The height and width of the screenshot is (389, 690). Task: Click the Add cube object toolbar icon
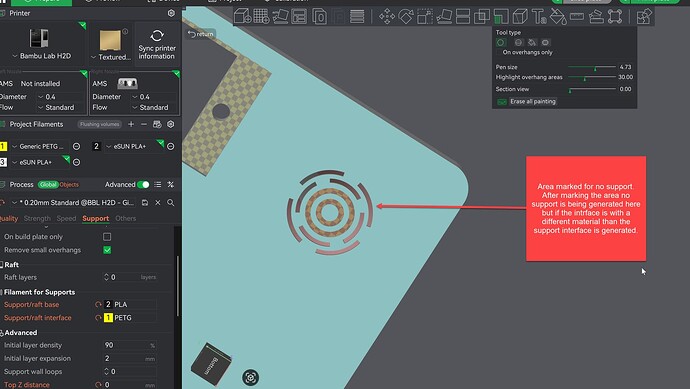pos(242,17)
